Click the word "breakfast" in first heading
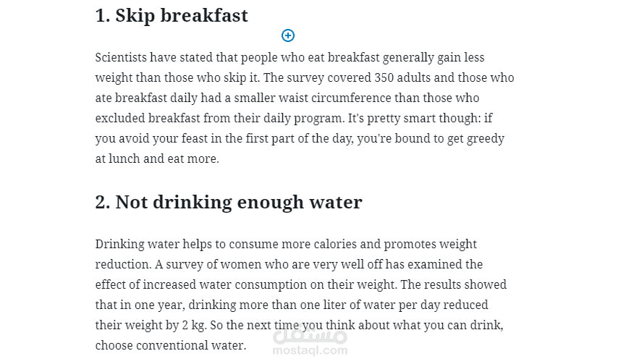621x364 pixels. point(204,16)
